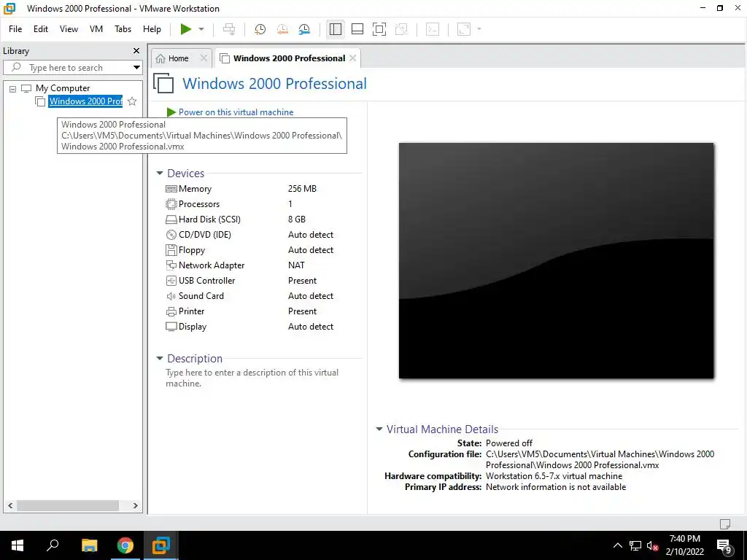The width and height of the screenshot is (747, 560).
Task: Take a snapshot of this virtual machine
Action: tap(260, 29)
